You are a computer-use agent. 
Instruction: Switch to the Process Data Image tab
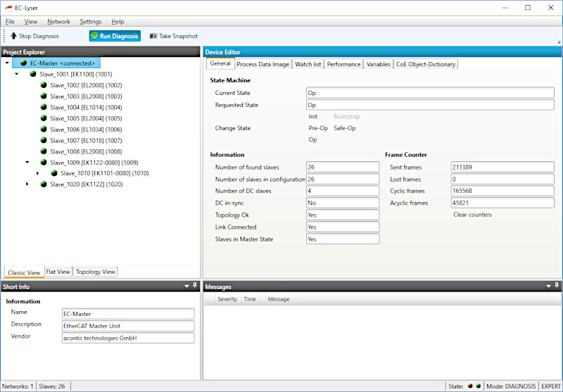click(x=262, y=64)
